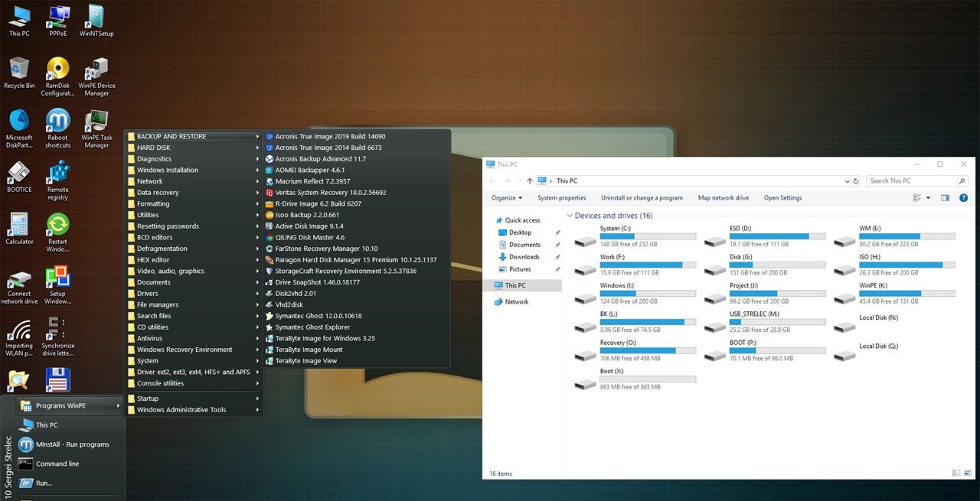
Task: Open Importing WLAN profiles icon
Action: (19, 337)
